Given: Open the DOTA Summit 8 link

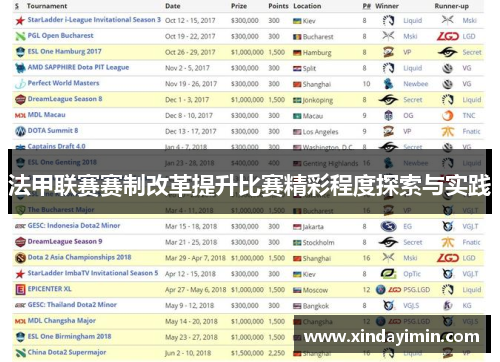Looking at the screenshot, I should (x=53, y=130).
